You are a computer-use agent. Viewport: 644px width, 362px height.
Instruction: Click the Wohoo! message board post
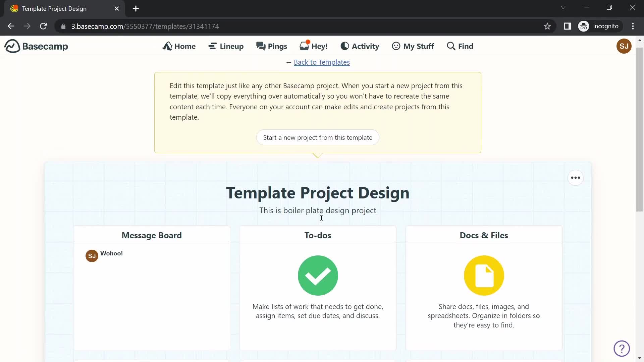[111, 253]
